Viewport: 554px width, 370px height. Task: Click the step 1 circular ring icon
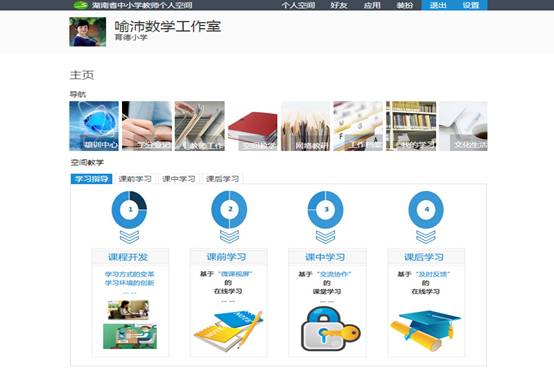129,210
